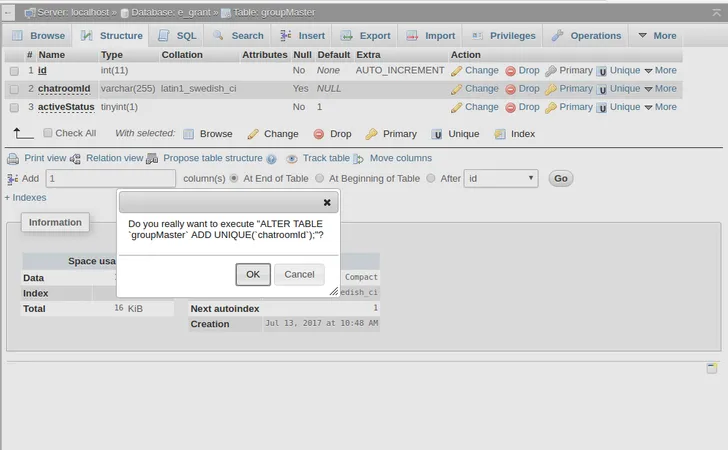Click the pencil Change icon for activeStatus row
728x450 pixels.
coord(456,108)
